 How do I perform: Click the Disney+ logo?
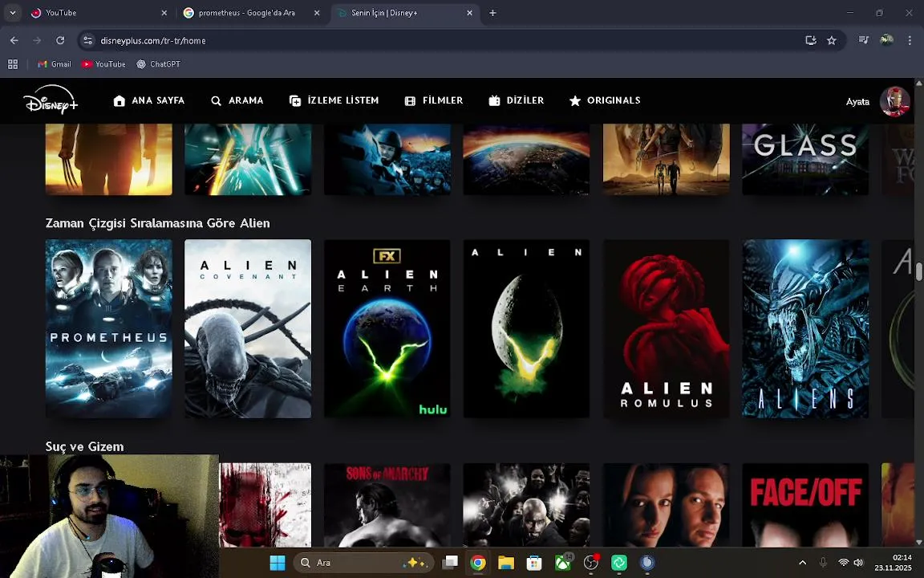click(x=51, y=100)
